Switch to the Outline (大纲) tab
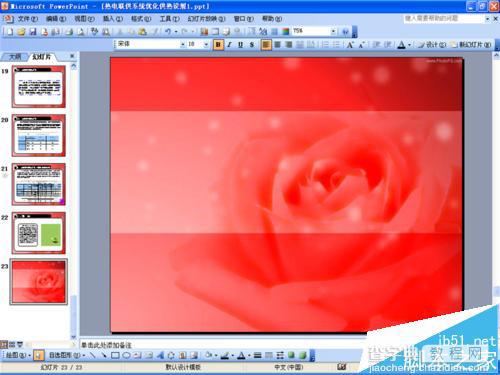The image size is (500, 375). (15, 57)
